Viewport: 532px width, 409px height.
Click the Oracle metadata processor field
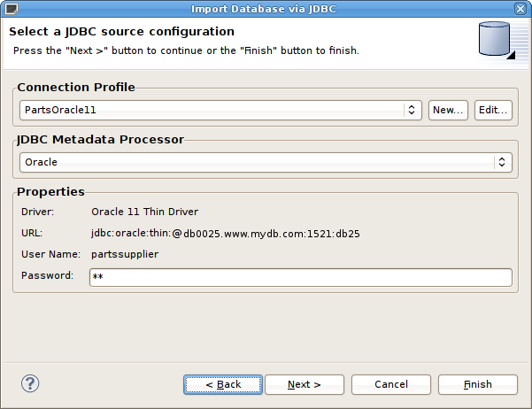coord(255,162)
